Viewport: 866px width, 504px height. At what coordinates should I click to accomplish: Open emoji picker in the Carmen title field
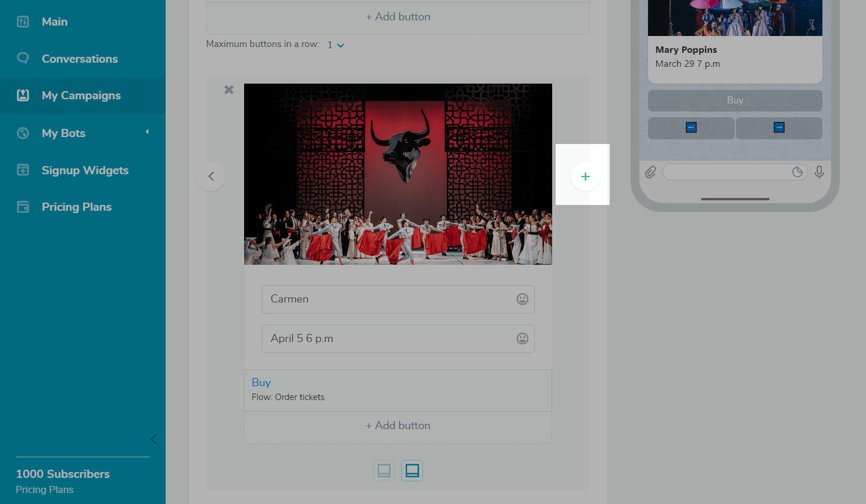point(522,299)
